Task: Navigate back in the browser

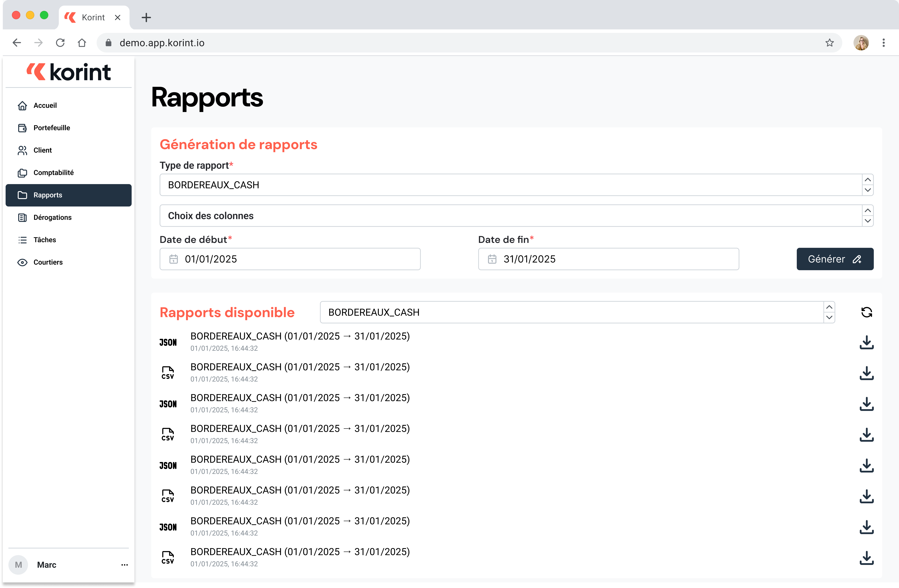Action: point(17,43)
